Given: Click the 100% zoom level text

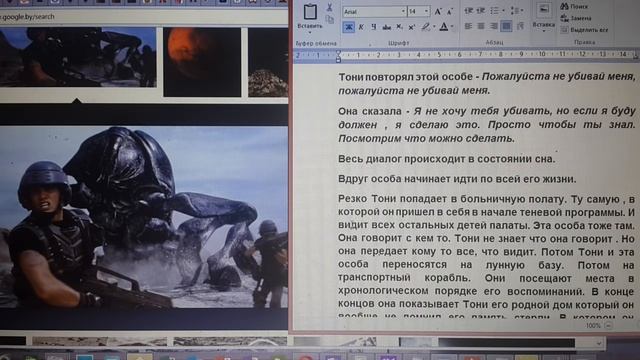Looking at the screenshot, I should 593,325.
